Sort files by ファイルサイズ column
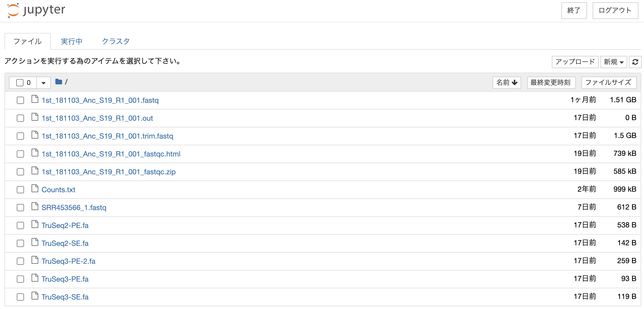Screen dimensions: 644x309 point(609,83)
